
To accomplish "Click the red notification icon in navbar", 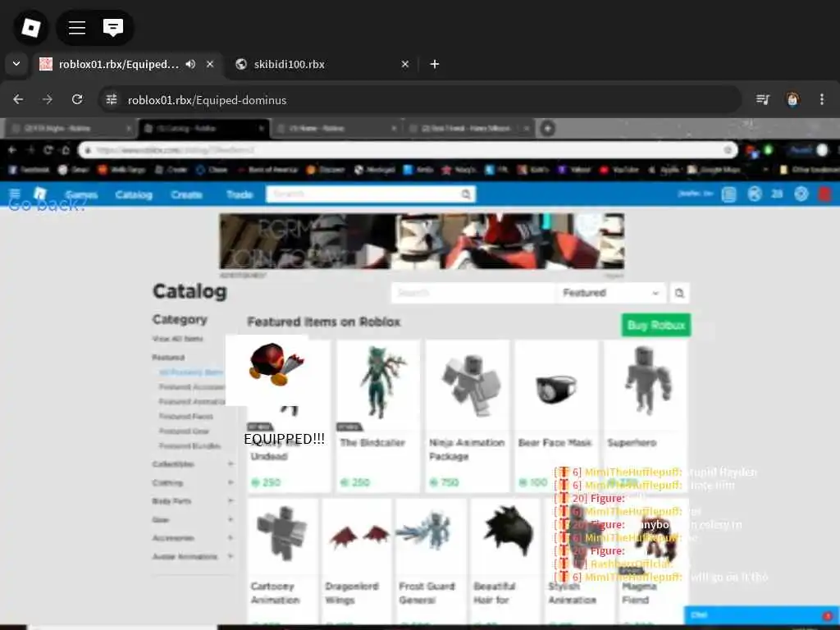I will pos(825,194).
